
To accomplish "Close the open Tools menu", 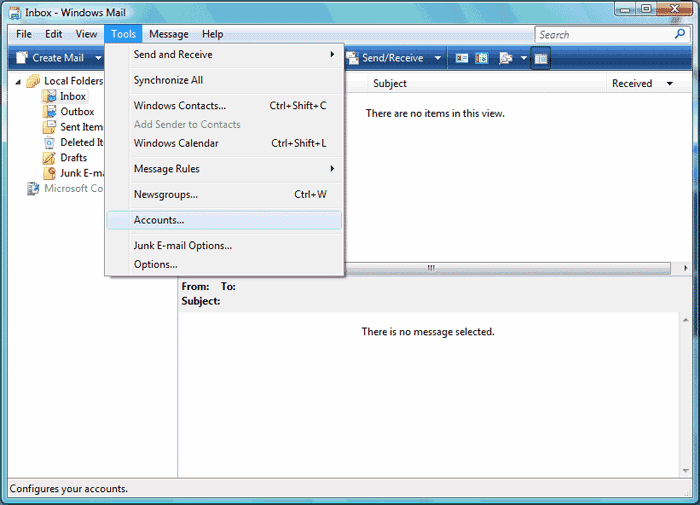I will click(x=123, y=34).
